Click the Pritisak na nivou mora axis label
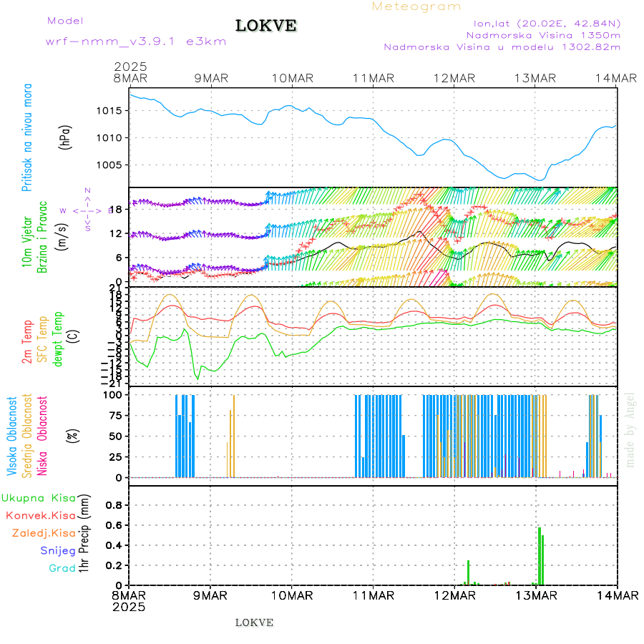This screenshot has width=644, height=644. (27, 142)
